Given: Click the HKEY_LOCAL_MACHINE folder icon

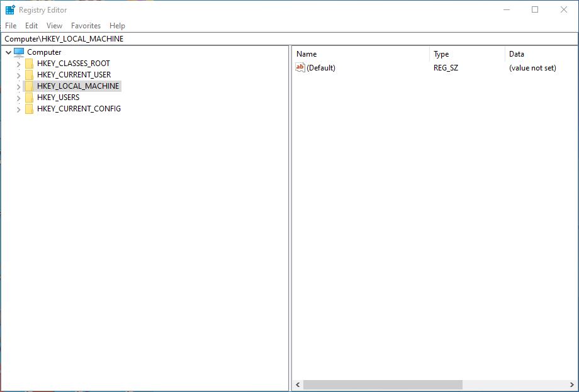Looking at the screenshot, I should pos(29,86).
